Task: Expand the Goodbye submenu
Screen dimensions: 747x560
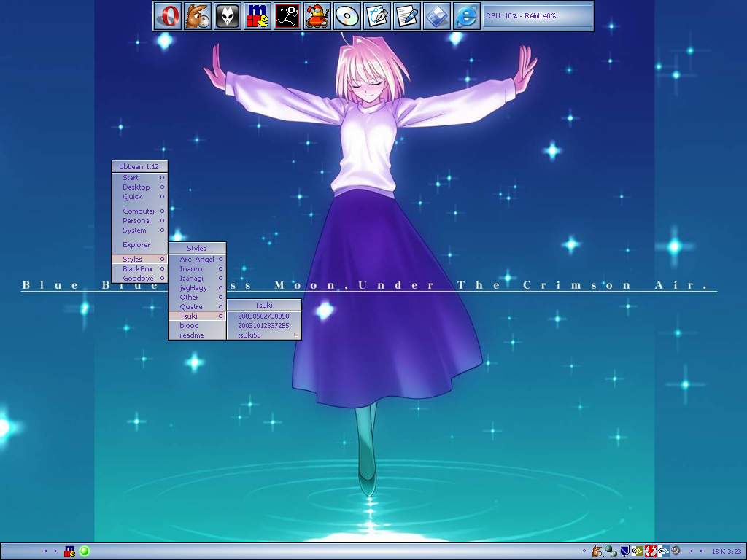Action: [x=139, y=278]
